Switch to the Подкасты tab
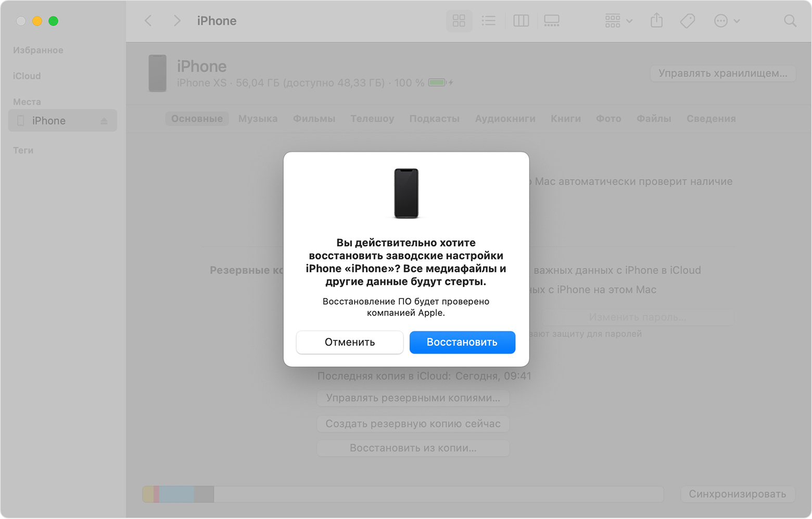The height and width of the screenshot is (519, 812). point(434,119)
